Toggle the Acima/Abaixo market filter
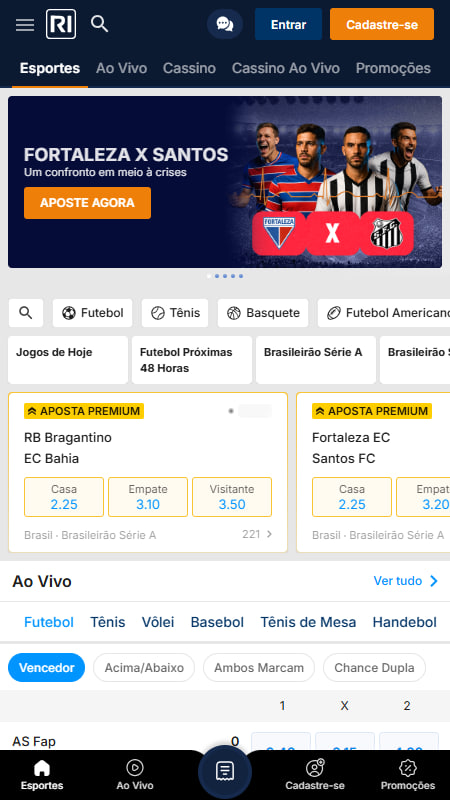 pyautogui.click(x=144, y=668)
